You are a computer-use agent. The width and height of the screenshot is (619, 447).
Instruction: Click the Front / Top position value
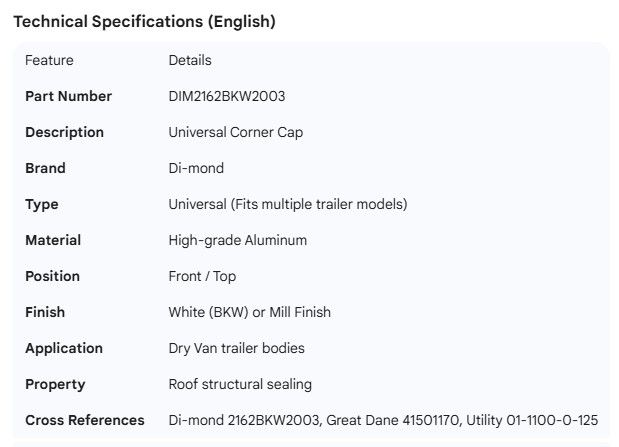point(202,276)
